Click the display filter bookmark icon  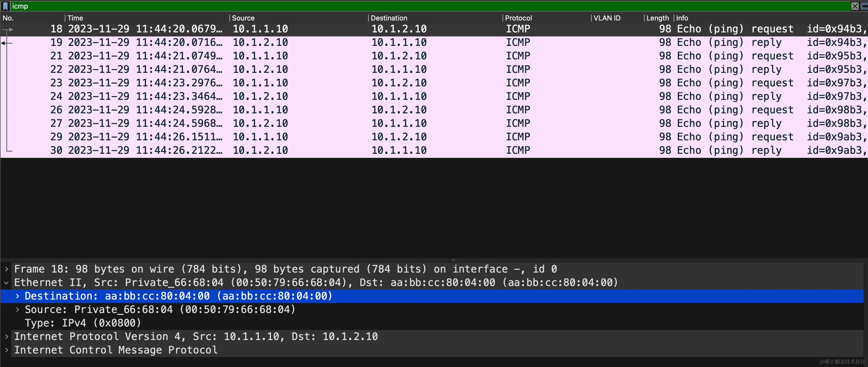[5, 6]
